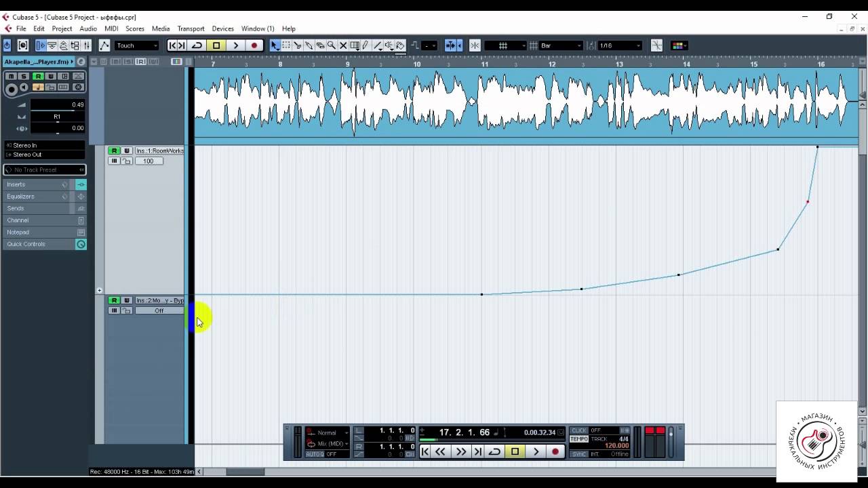Select the Color paint bucket tool

tap(400, 45)
